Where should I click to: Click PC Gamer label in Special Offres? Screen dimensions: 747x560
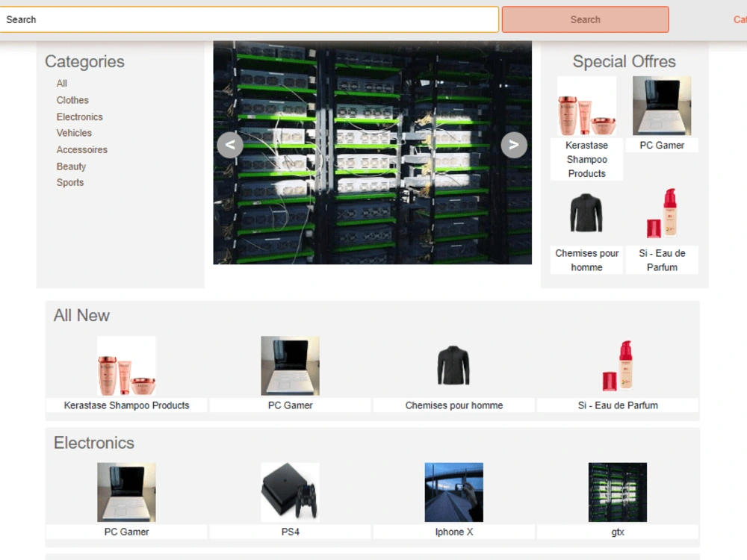(x=662, y=146)
